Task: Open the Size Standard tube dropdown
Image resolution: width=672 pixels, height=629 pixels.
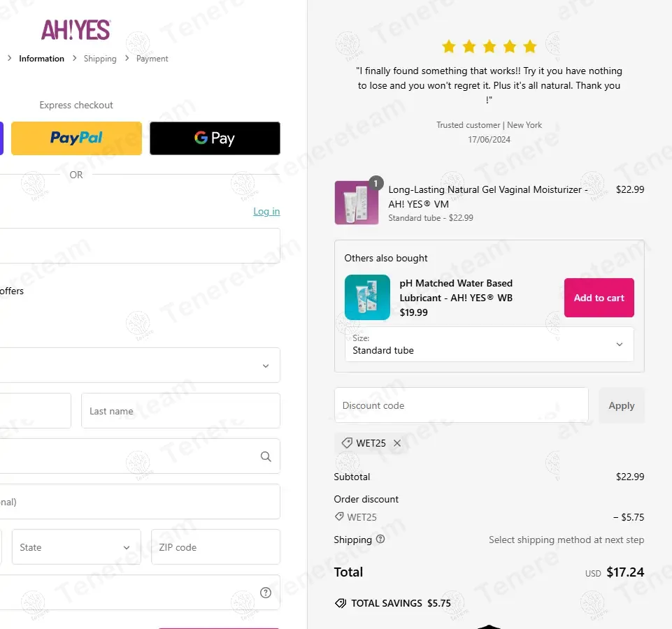Action: pyautogui.click(x=489, y=344)
